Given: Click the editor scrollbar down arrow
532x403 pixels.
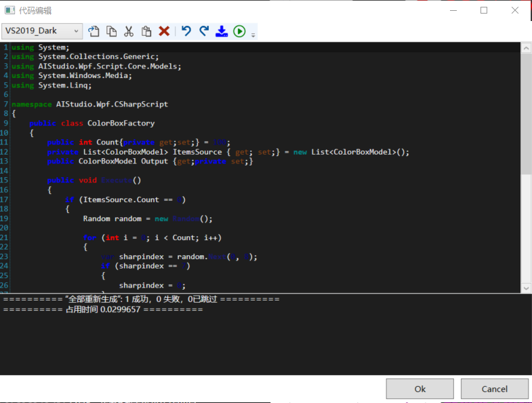Looking at the screenshot, I should point(525,288).
